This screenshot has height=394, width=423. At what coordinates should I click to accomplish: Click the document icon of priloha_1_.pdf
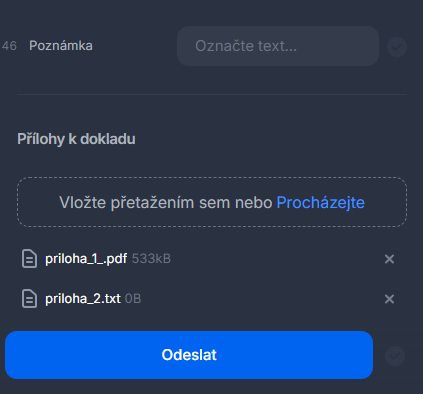point(29,259)
